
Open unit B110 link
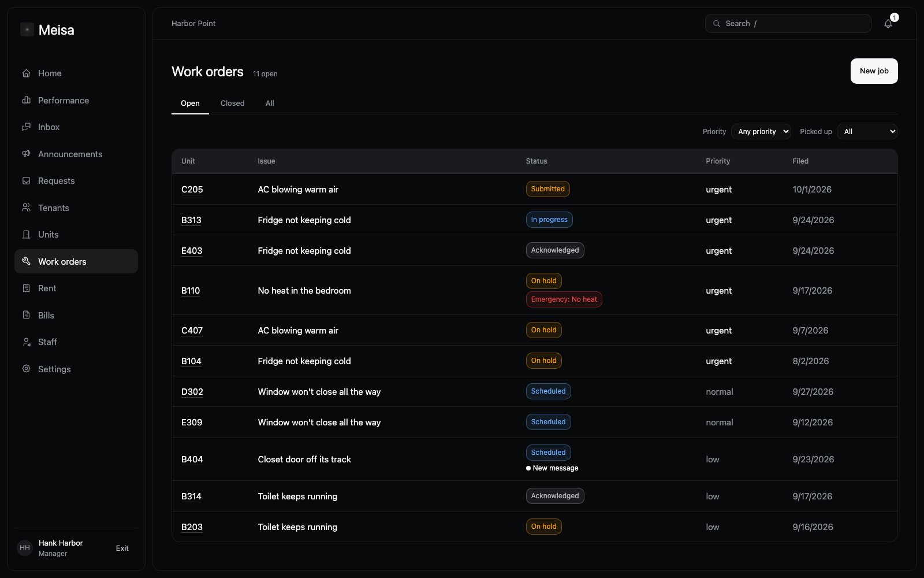point(191,291)
